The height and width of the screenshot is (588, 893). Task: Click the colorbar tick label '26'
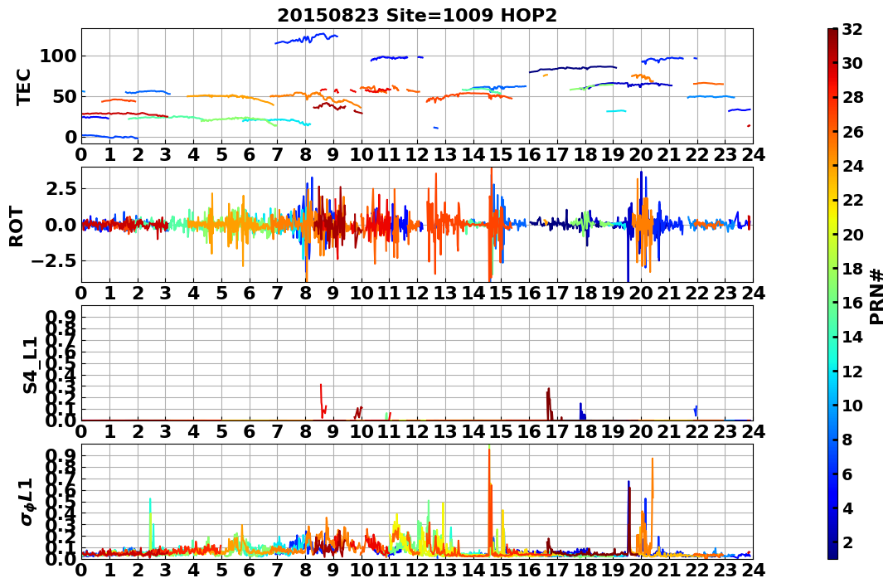pyautogui.click(x=852, y=132)
